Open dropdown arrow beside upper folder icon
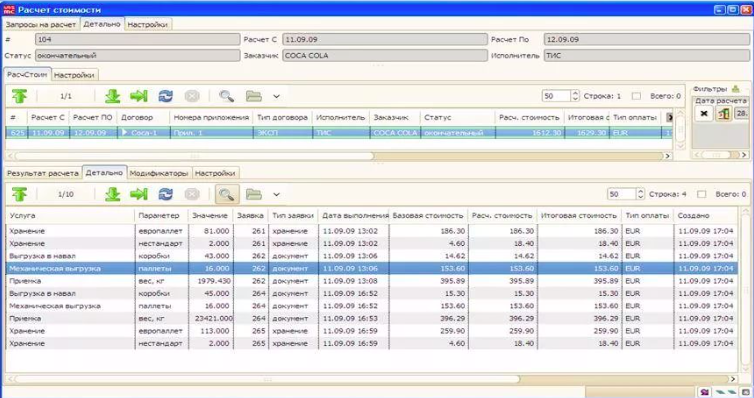 [276, 96]
